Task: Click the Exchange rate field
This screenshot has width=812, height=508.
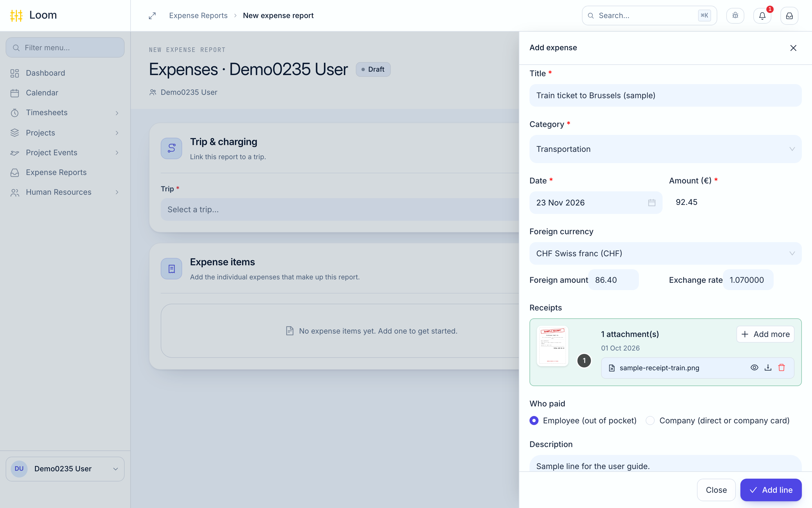Action: [x=748, y=279]
